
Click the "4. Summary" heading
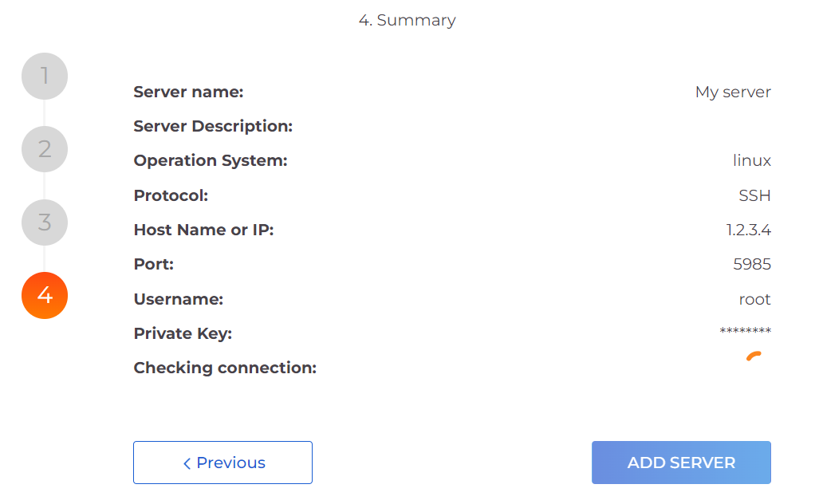[x=407, y=20]
